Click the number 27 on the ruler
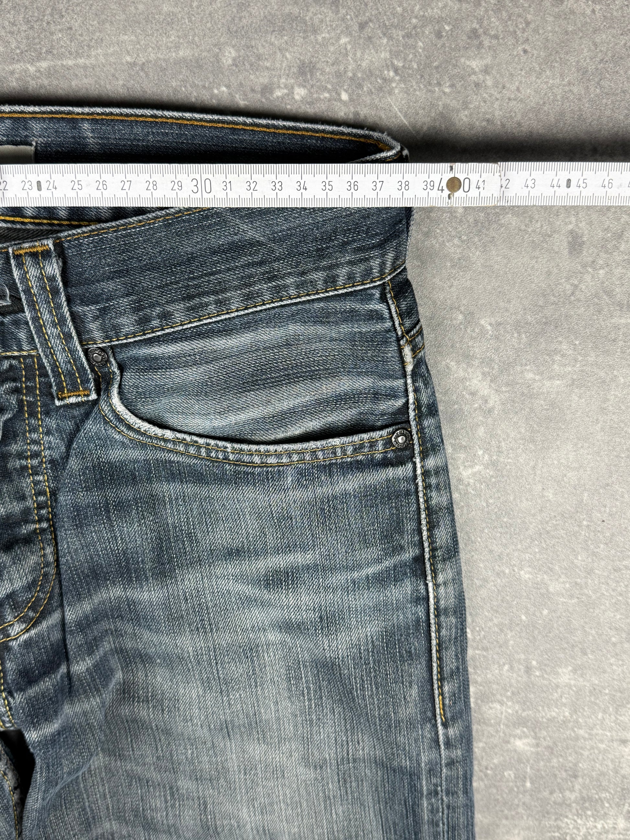The image size is (630, 840). (x=126, y=186)
